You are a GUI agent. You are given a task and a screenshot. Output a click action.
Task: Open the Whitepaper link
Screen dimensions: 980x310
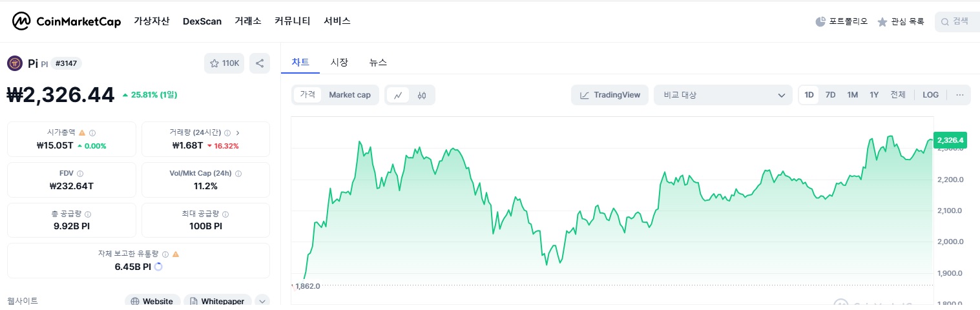(218, 302)
